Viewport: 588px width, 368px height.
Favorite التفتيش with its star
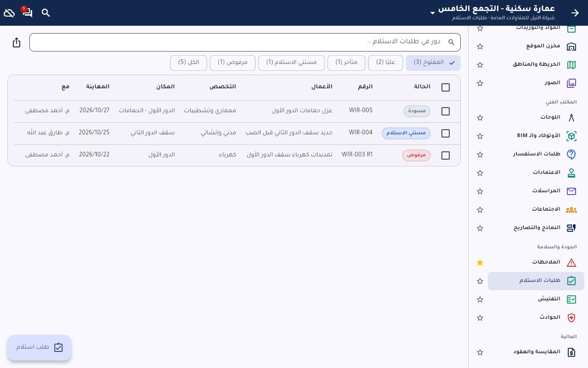click(x=480, y=299)
